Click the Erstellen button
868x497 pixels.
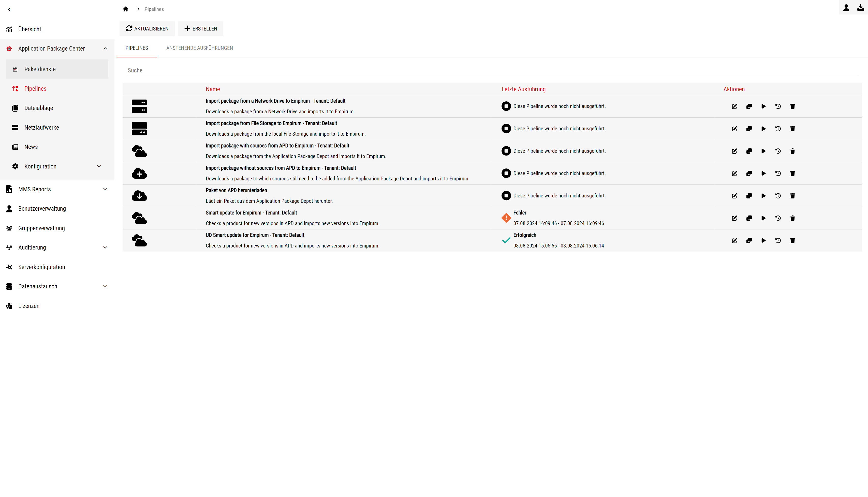pyautogui.click(x=200, y=29)
